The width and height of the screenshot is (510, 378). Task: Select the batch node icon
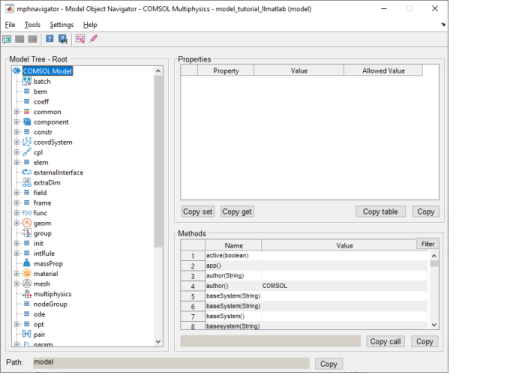[x=27, y=81]
